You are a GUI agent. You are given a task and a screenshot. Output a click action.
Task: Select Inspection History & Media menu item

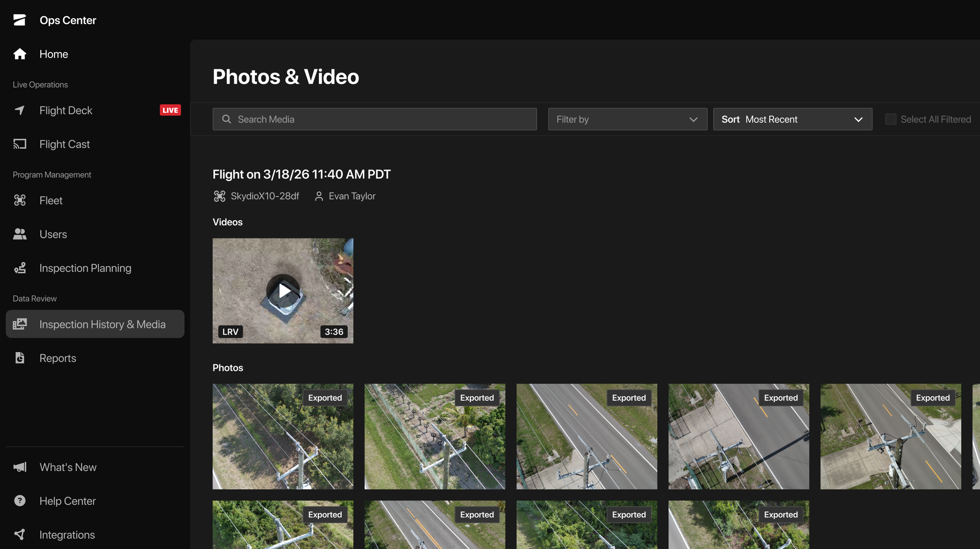(95, 324)
